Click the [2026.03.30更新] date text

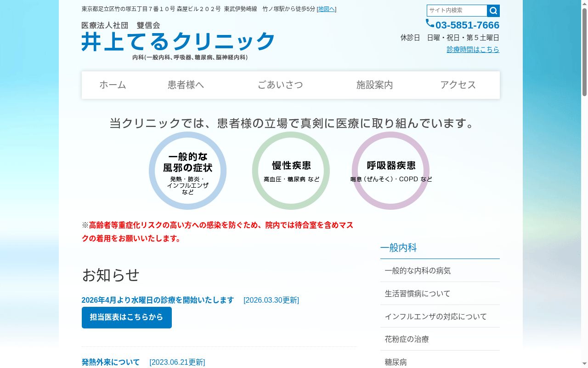pos(271,300)
